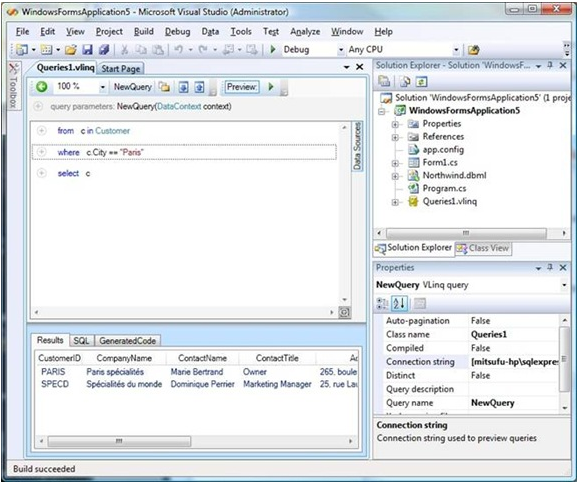
Task: Select the Alphabetical sort icon in Properties
Action: coord(399,304)
